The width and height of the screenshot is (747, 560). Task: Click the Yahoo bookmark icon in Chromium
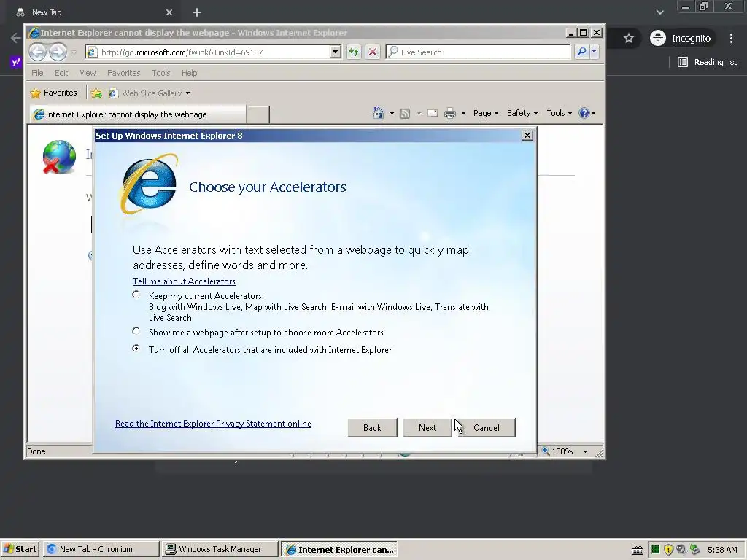pos(16,62)
